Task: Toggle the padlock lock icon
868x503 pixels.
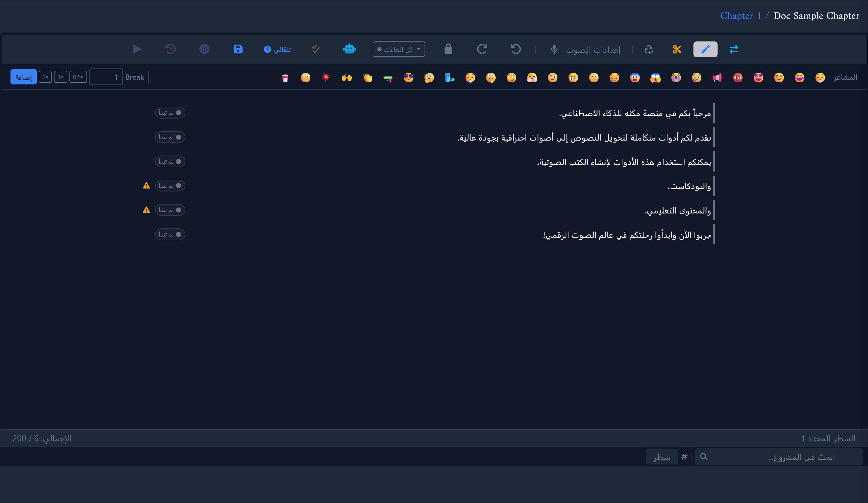Action: pos(448,49)
